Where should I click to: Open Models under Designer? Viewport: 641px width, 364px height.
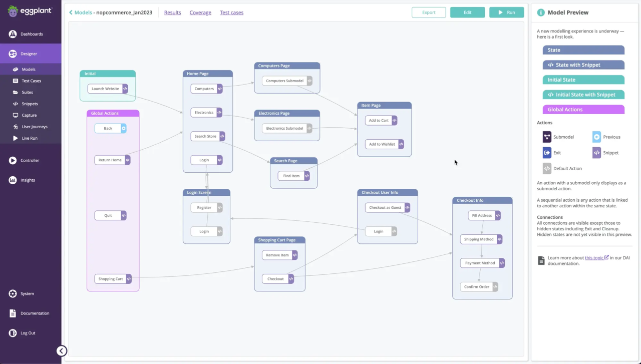pyautogui.click(x=31, y=70)
